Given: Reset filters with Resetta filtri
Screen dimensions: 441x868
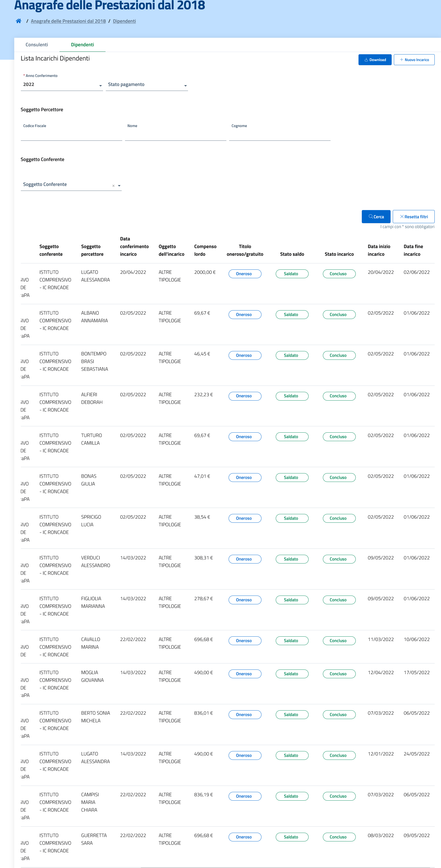Looking at the screenshot, I should (x=413, y=217).
